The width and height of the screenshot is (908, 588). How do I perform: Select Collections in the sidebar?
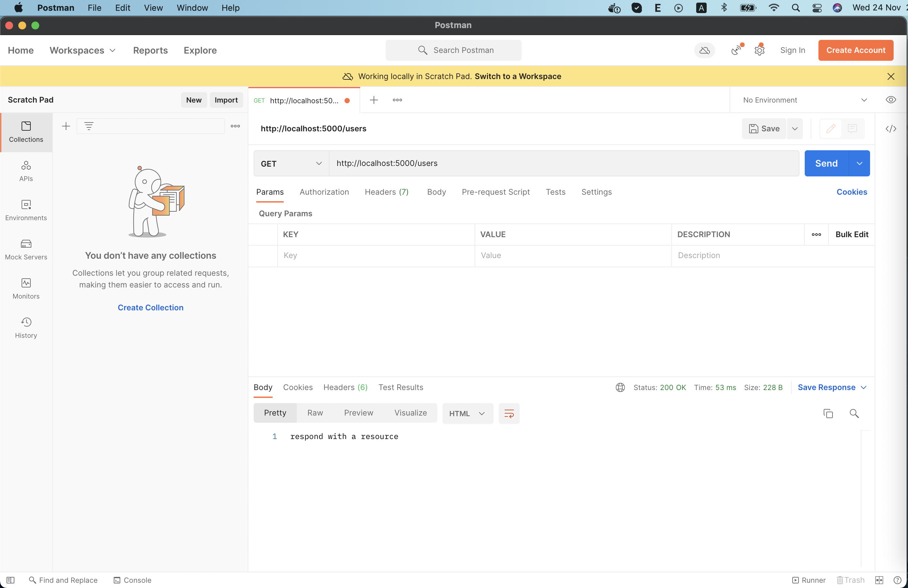point(25,132)
